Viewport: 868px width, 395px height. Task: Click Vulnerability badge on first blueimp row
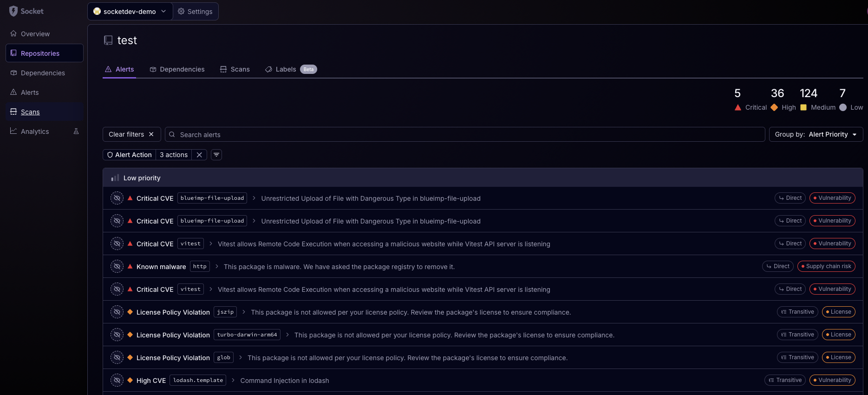[x=833, y=198]
